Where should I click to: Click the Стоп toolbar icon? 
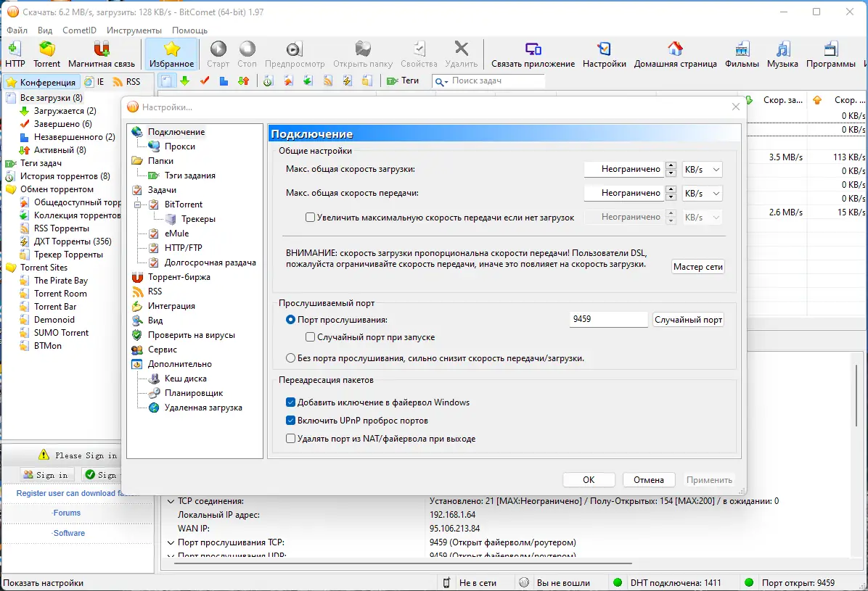[247, 54]
